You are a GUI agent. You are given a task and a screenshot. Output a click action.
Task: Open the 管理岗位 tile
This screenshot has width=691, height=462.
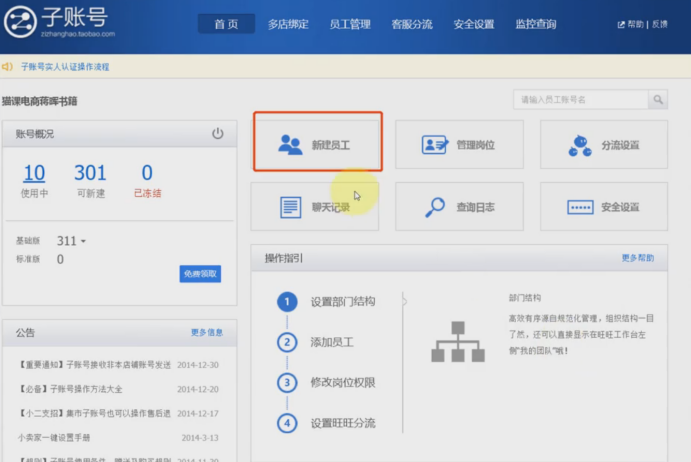click(x=459, y=145)
